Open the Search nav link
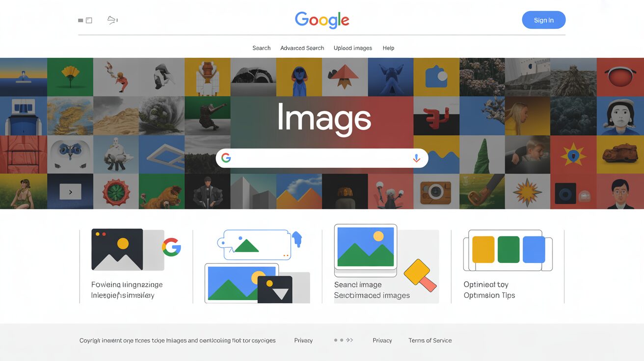This screenshot has height=361, width=644. tap(262, 48)
